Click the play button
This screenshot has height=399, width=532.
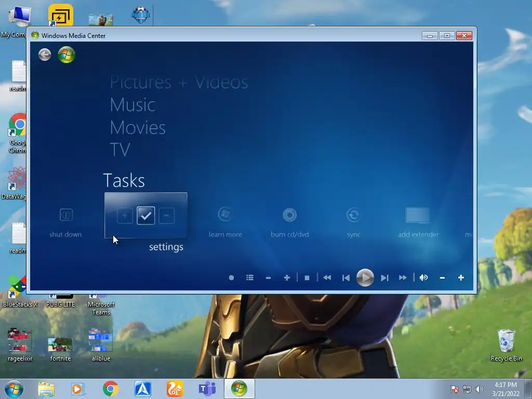click(x=365, y=278)
